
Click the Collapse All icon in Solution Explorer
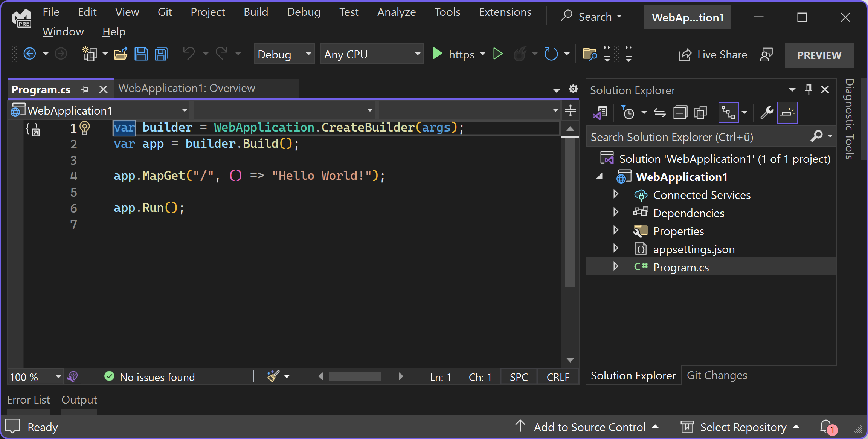coord(680,113)
